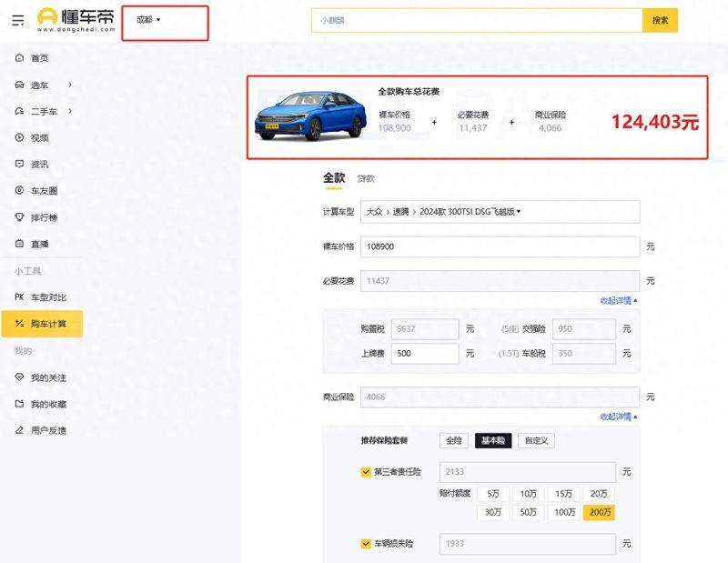The width and height of the screenshot is (728, 563).
Task: Select the 基本险 insurance package
Action: [493, 440]
